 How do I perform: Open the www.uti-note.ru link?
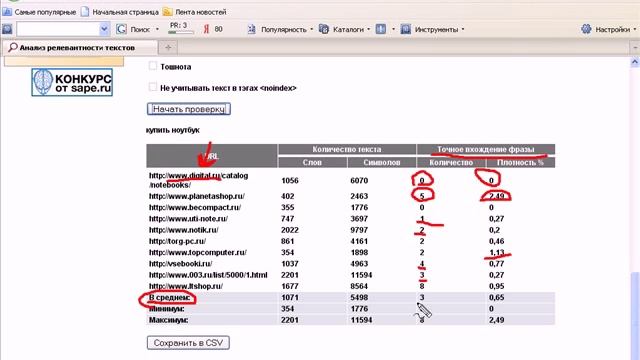point(188,219)
